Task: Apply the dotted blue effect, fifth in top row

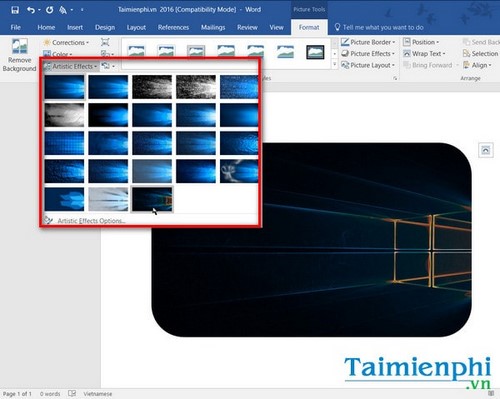Action: [x=239, y=87]
